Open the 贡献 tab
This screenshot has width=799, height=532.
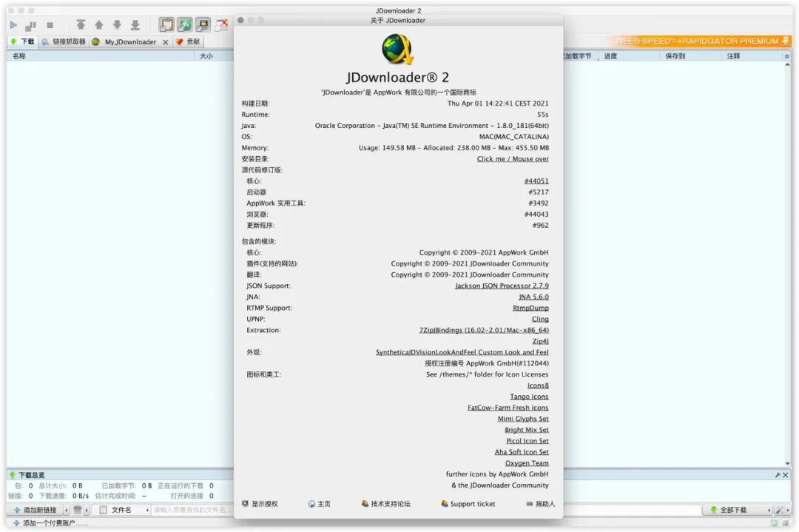pos(188,41)
